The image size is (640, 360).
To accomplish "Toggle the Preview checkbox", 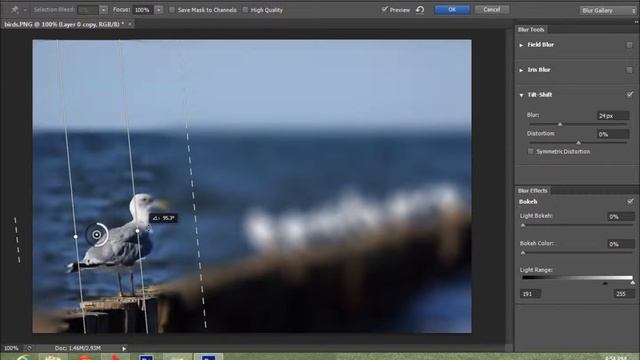I will click(x=384, y=9).
